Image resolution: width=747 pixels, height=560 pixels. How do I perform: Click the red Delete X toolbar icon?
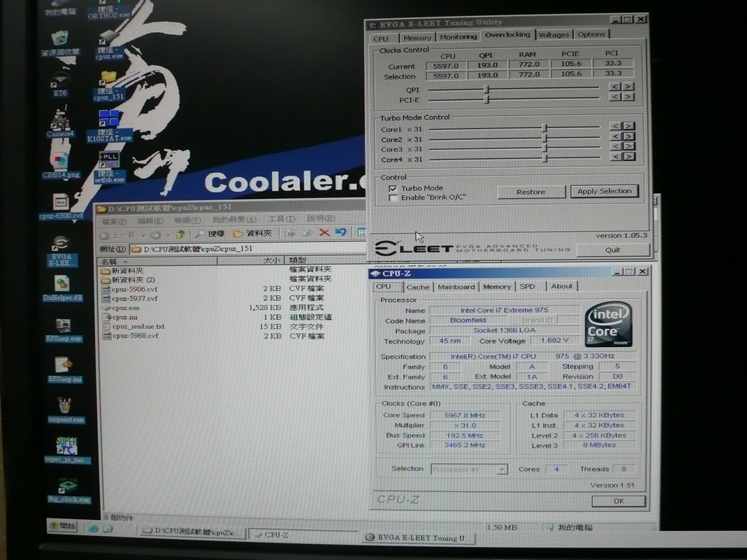coord(325,233)
